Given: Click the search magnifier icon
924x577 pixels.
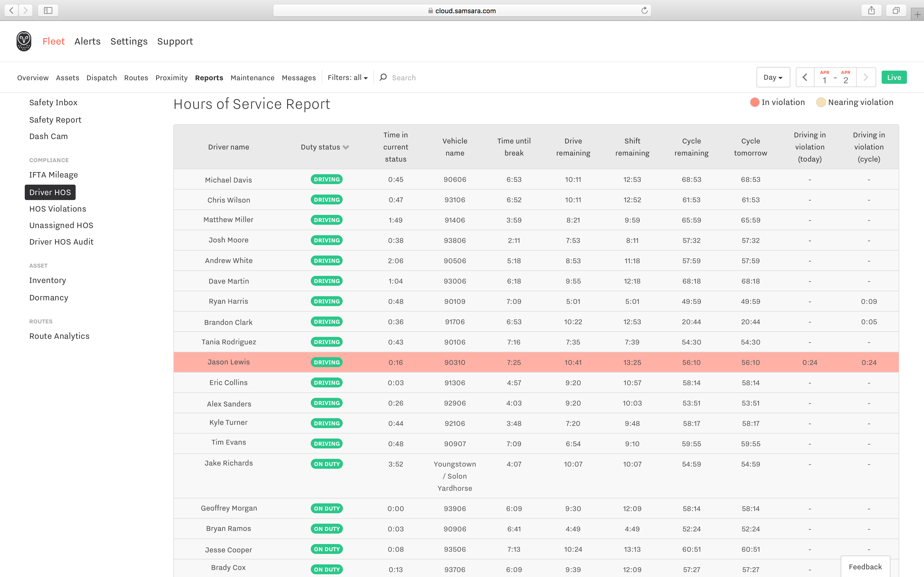Looking at the screenshot, I should (x=383, y=77).
